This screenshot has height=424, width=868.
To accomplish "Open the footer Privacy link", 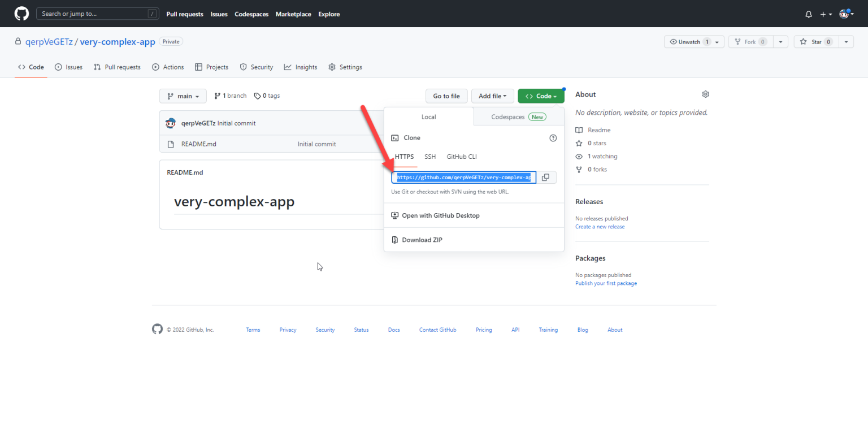I will click(x=288, y=330).
